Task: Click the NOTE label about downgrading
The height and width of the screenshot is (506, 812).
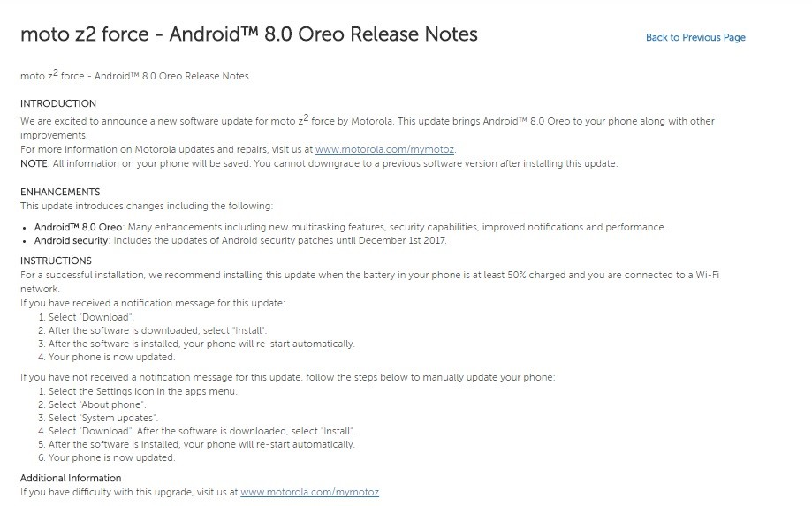Action: (34, 163)
